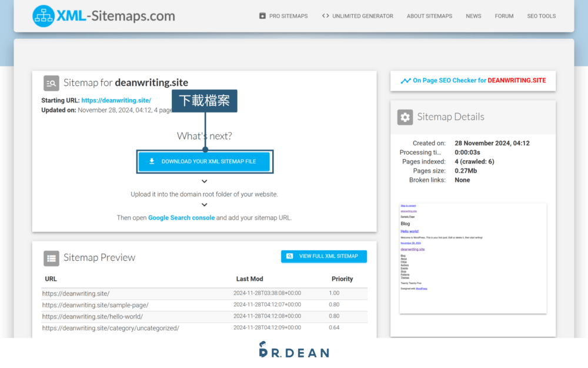Click Pages indexed value 4 (crawled: 6)
The height and width of the screenshot is (368, 588).
point(475,161)
